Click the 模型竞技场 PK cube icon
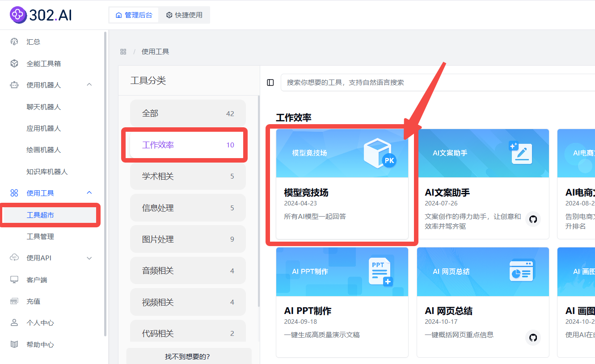The image size is (595, 364). tap(380, 153)
